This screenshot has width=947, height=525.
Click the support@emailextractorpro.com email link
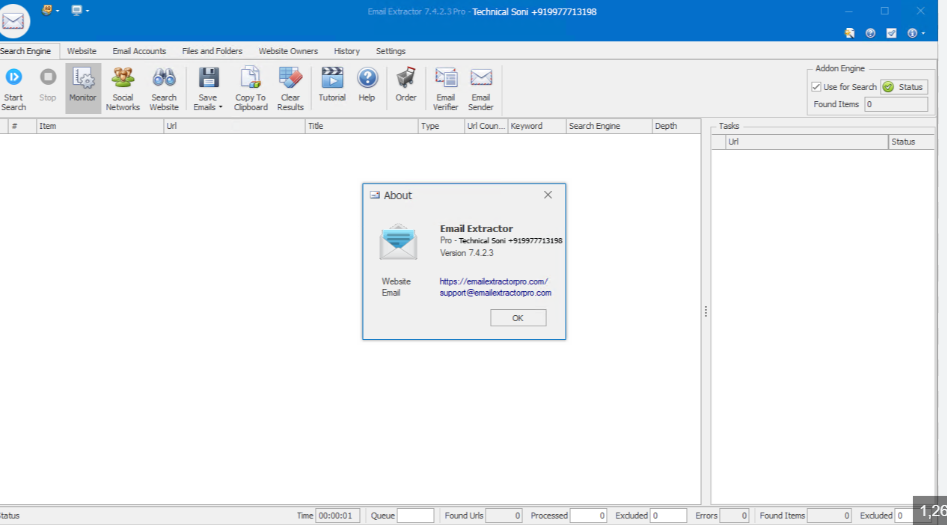(x=495, y=293)
